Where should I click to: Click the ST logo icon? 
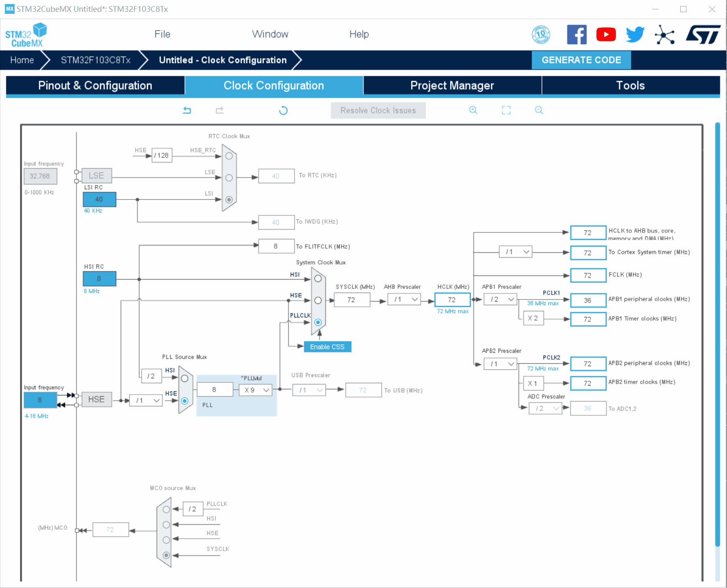point(703,35)
